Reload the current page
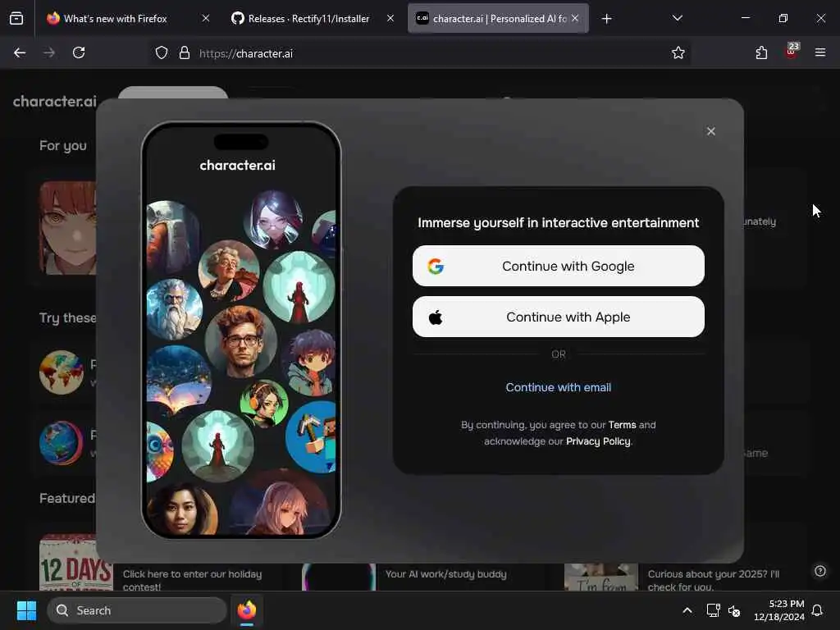Viewport: 840px width, 630px height. (79, 52)
